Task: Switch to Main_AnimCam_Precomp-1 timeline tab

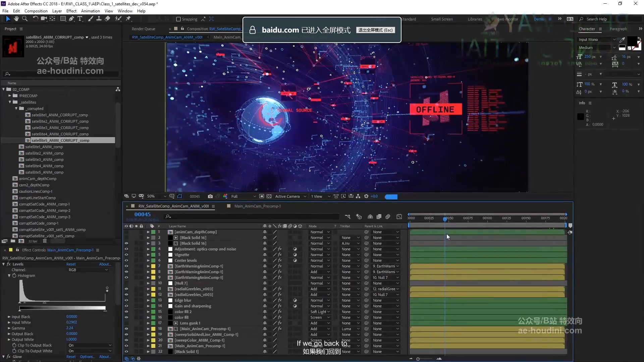Action: tap(257, 206)
